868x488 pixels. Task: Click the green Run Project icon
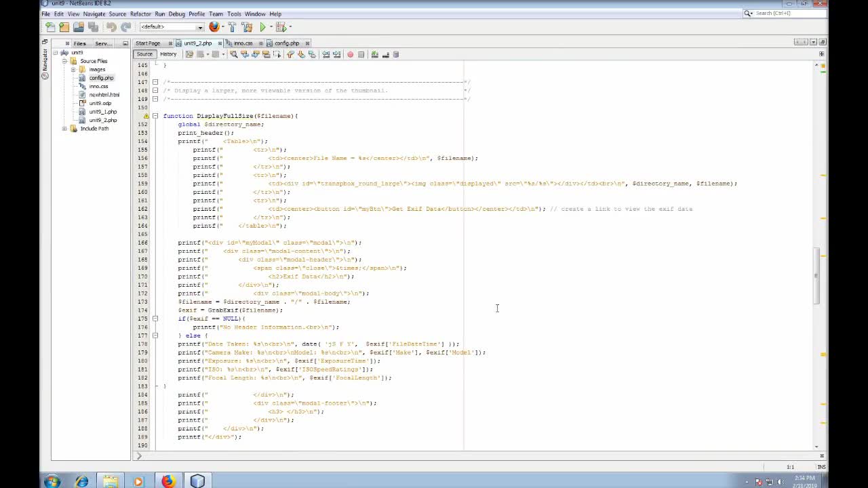coord(262,27)
